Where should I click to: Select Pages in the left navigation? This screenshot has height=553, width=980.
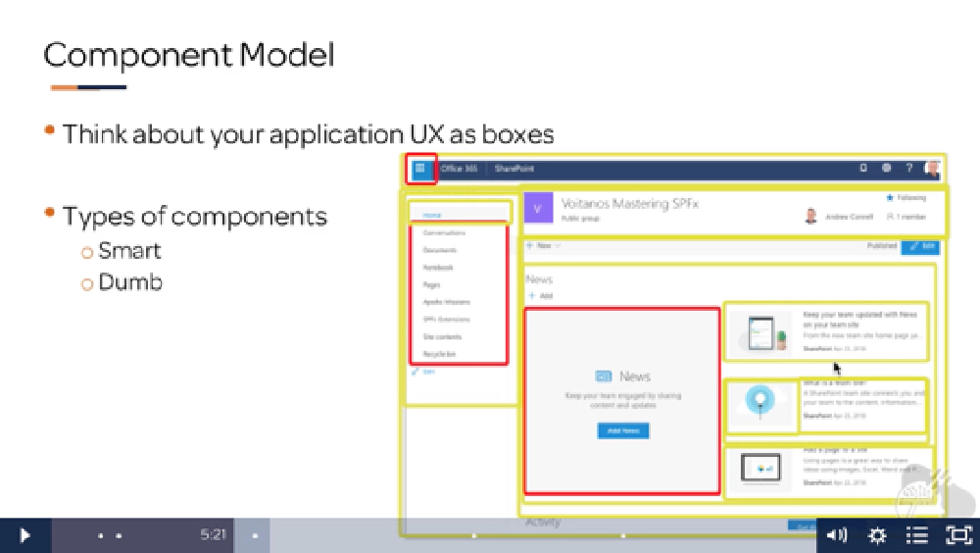pos(431,284)
